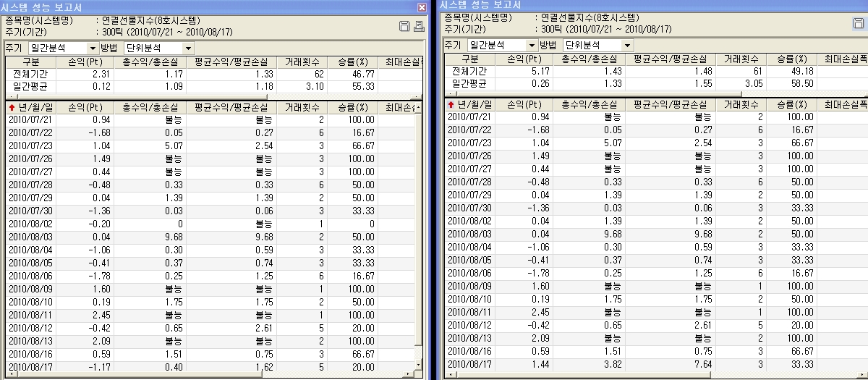This screenshot has width=868, height=380.
Task: Click the print icon in left report window
Action: point(418,27)
